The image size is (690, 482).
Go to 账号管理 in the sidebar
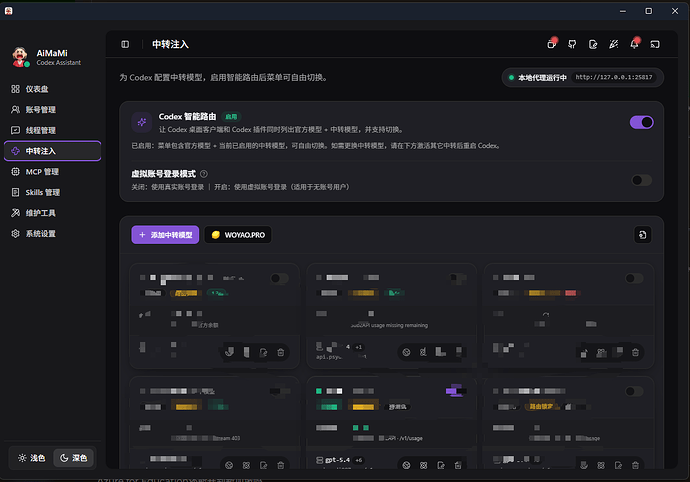[x=52, y=110]
